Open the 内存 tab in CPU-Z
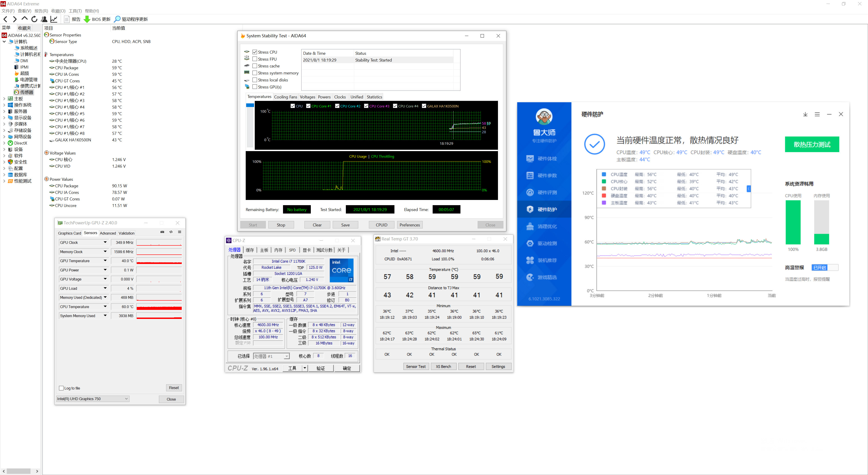The height and width of the screenshot is (475, 868). [278, 250]
